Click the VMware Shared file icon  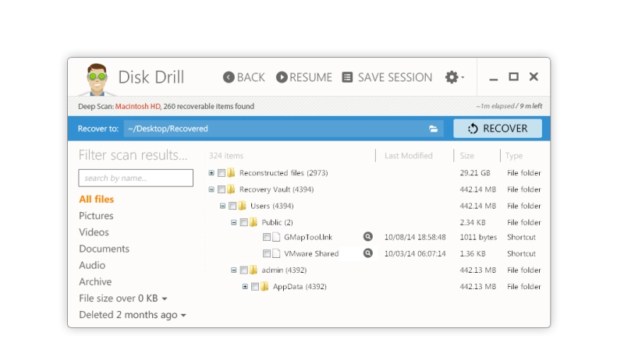pyautogui.click(x=276, y=253)
